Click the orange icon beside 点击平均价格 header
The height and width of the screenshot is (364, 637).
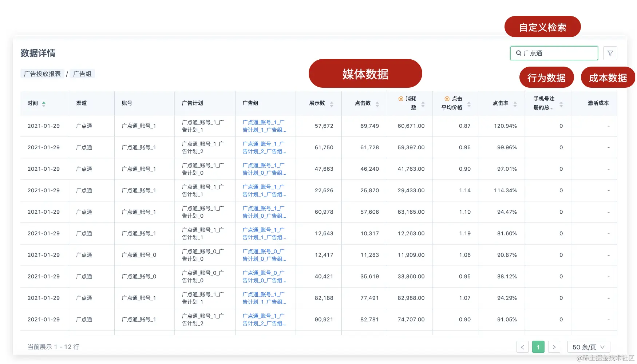pyautogui.click(x=447, y=99)
